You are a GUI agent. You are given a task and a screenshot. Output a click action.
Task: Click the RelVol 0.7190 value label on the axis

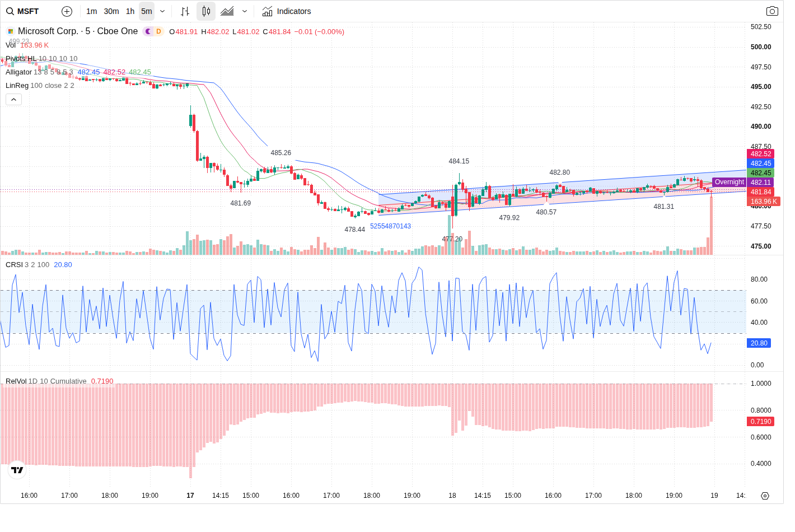pyautogui.click(x=761, y=422)
